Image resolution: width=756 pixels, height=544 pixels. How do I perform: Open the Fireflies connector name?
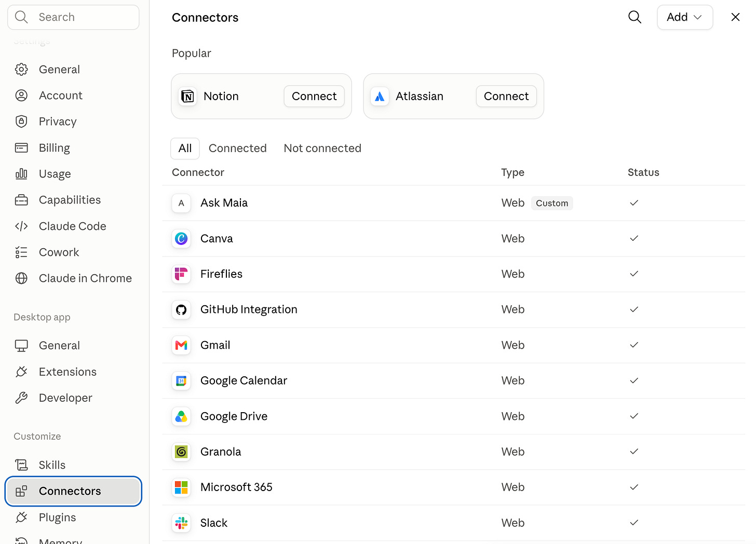pyautogui.click(x=221, y=274)
